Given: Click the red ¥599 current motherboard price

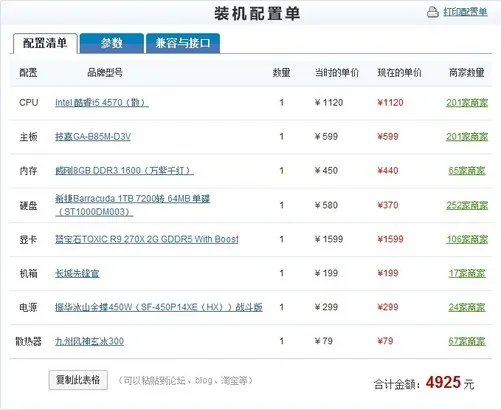Looking at the screenshot, I should click(388, 137).
